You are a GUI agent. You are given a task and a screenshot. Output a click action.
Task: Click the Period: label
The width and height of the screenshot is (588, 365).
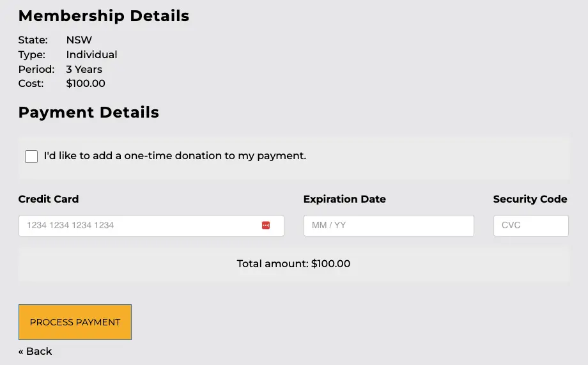pos(36,69)
